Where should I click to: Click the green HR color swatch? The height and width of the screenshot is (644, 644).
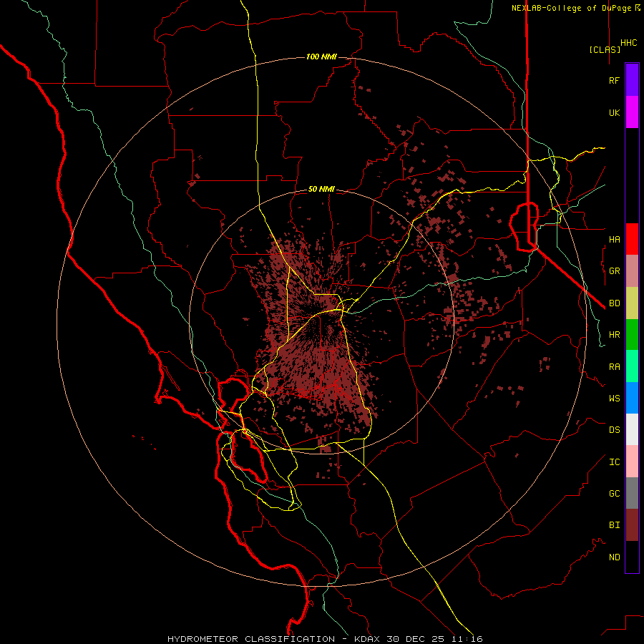click(632, 335)
